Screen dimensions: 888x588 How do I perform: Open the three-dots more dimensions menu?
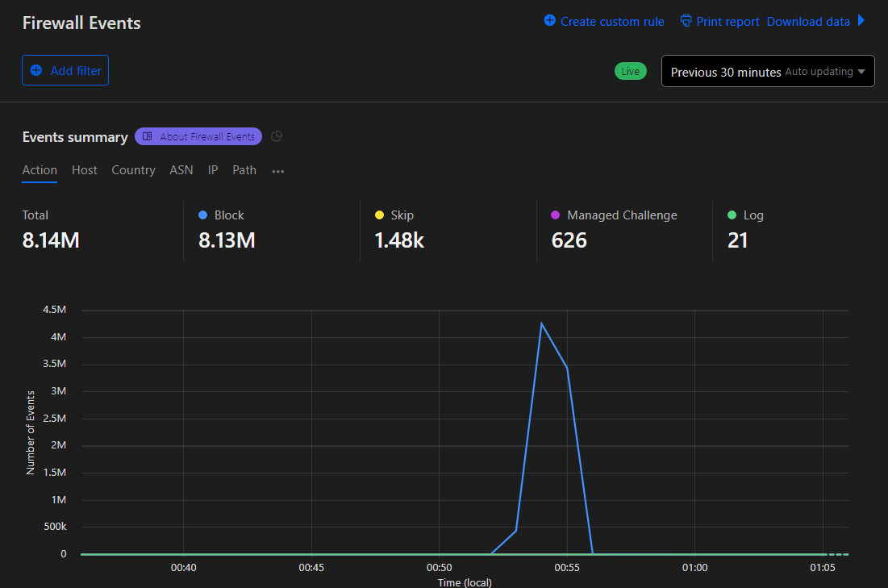pos(278,171)
